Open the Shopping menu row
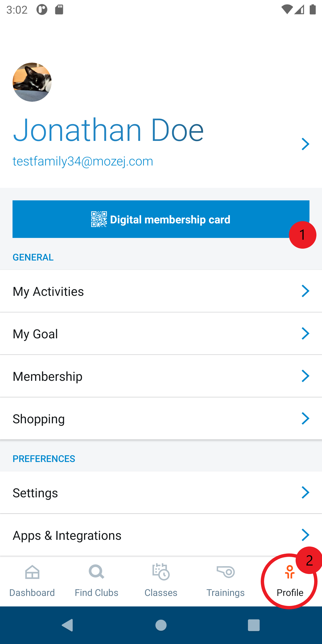Image resolution: width=322 pixels, height=644 pixels. 161,419
